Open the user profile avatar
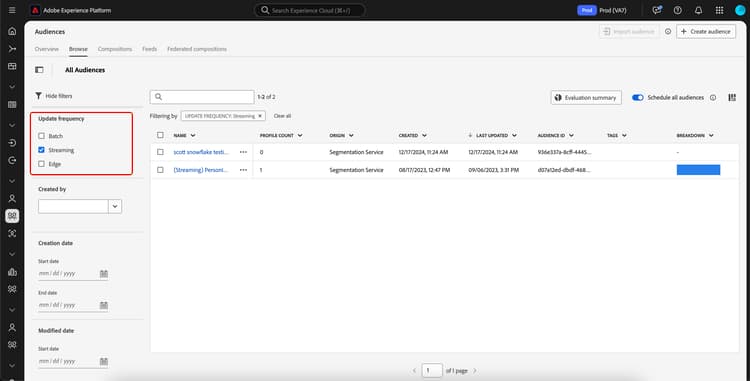750x381 pixels. coord(740,10)
